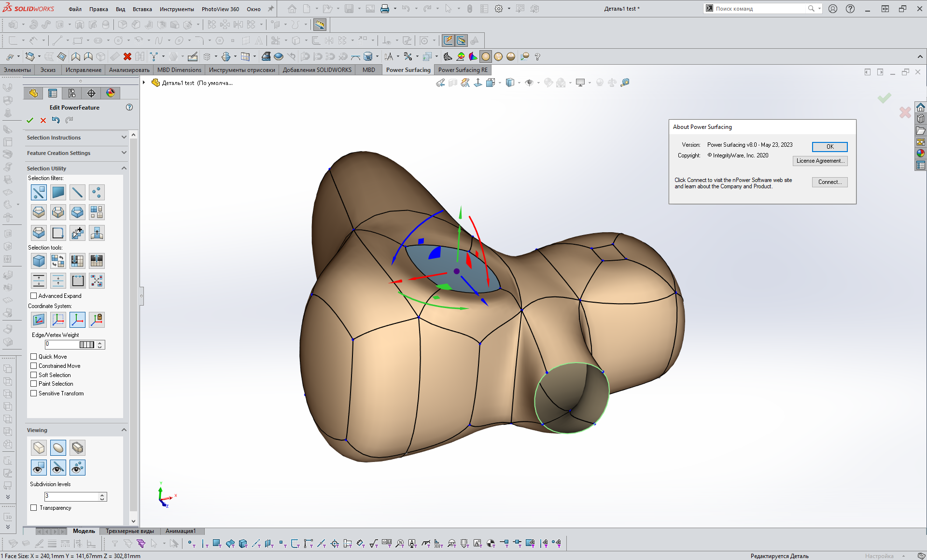Open the PropertyManager tab
The width and height of the screenshot is (927, 560).
click(53, 93)
